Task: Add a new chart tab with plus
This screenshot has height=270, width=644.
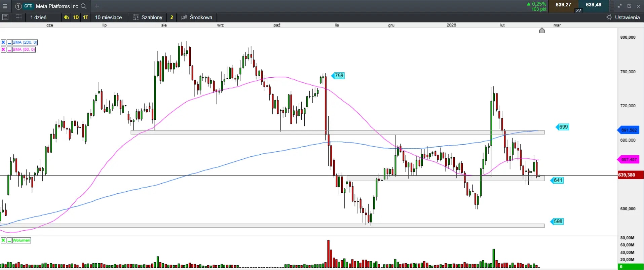Action: coord(97,6)
